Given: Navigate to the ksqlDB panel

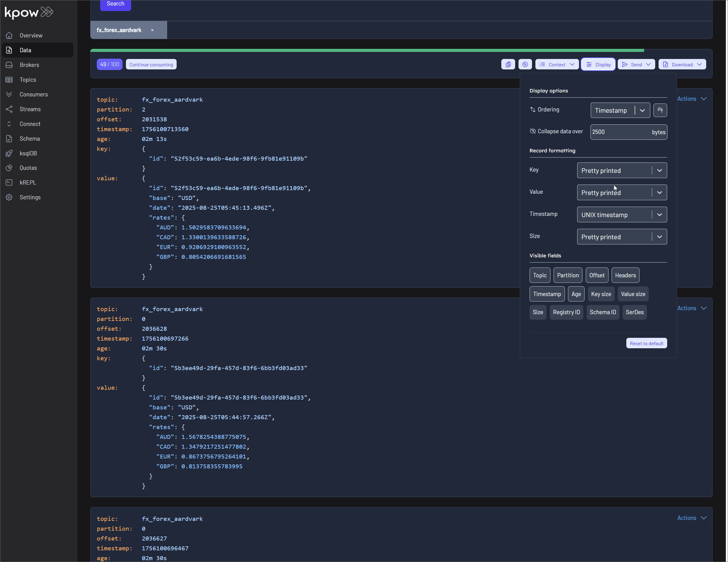Looking at the screenshot, I should (28, 153).
